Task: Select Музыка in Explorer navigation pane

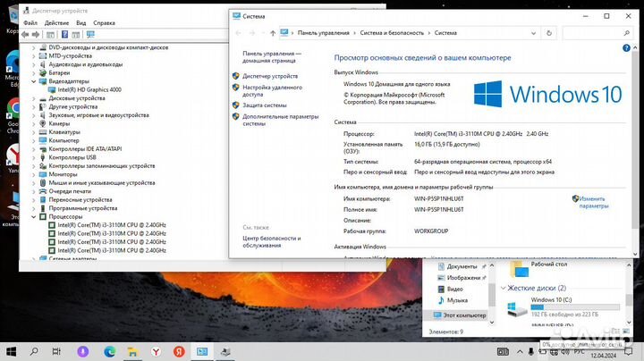Action: (x=457, y=300)
